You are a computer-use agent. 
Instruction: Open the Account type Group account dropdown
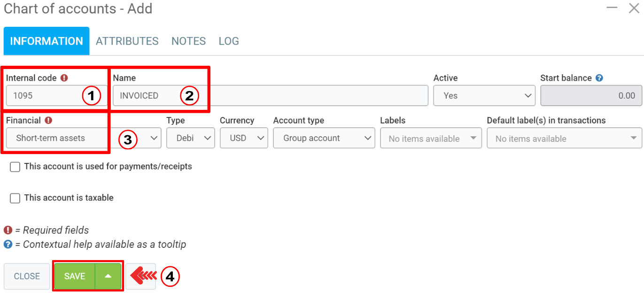[324, 138]
